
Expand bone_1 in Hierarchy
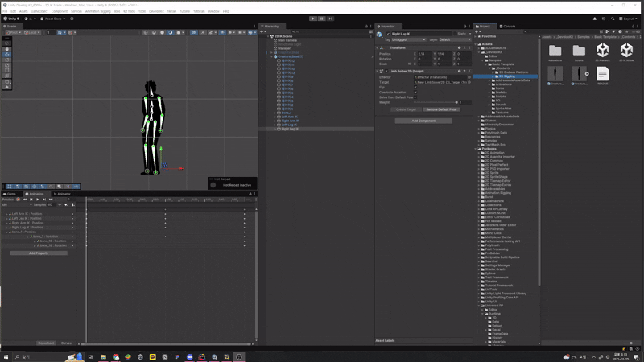click(275, 113)
